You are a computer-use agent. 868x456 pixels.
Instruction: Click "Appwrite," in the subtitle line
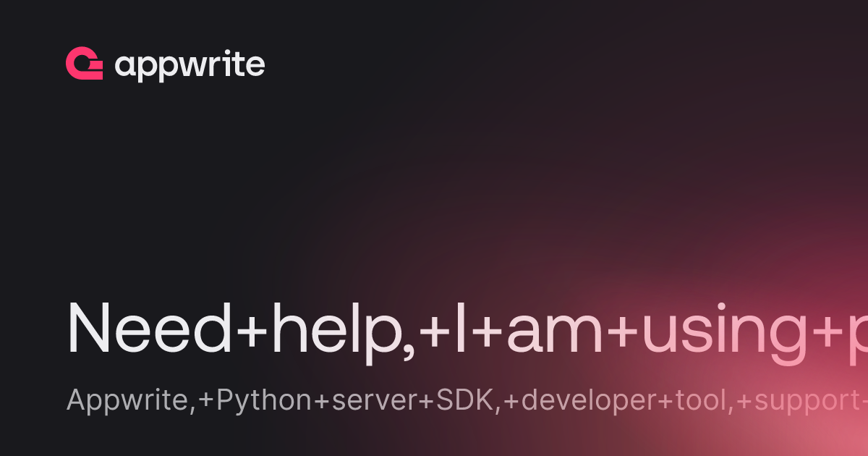tap(132, 401)
